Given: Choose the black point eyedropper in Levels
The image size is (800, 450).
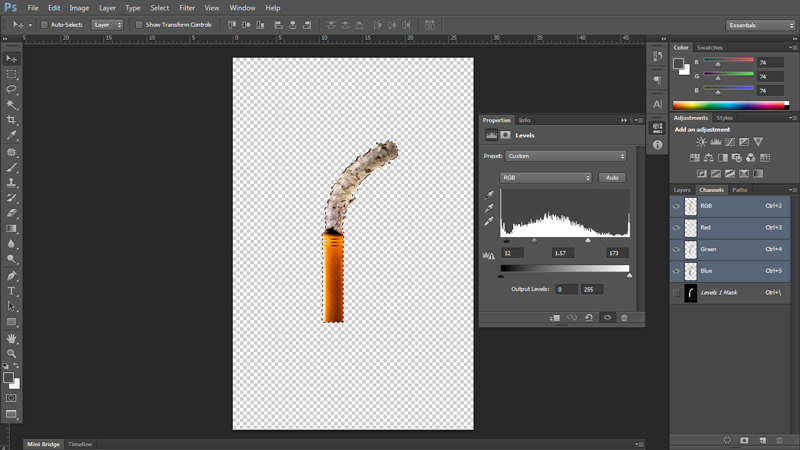Looking at the screenshot, I should point(490,195).
